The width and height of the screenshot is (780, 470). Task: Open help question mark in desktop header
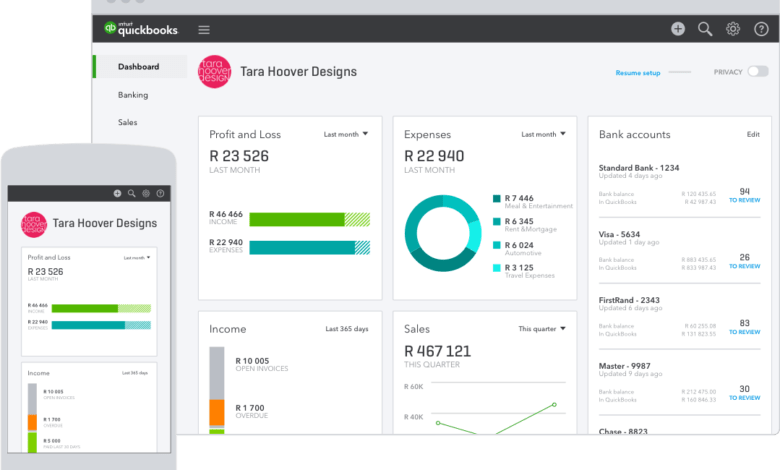coord(761,29)
